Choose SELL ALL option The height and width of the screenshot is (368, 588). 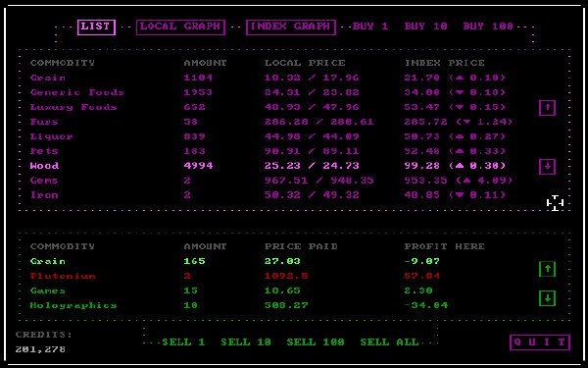[x=389, y=342]
